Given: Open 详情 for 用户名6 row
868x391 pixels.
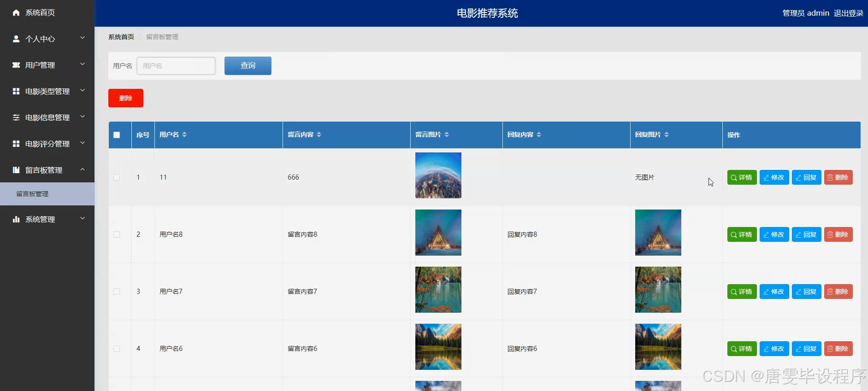Looking at the screenshot, I should tap(742, 349).
